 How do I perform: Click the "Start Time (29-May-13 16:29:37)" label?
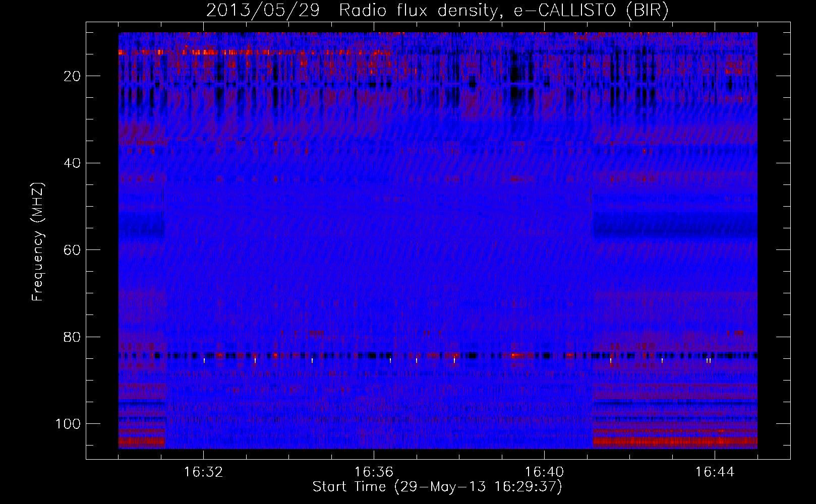click(x=437, y=487)
